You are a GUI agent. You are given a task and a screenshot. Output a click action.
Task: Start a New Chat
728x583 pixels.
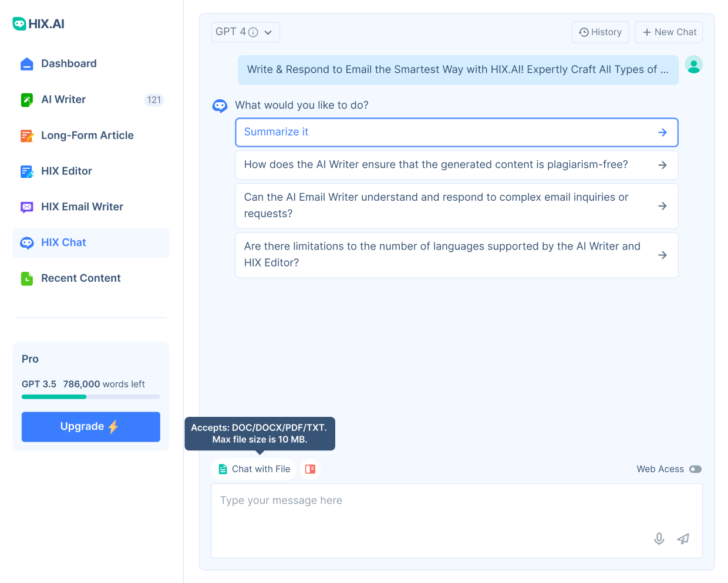pyautogui.click(x=669, y=32)
